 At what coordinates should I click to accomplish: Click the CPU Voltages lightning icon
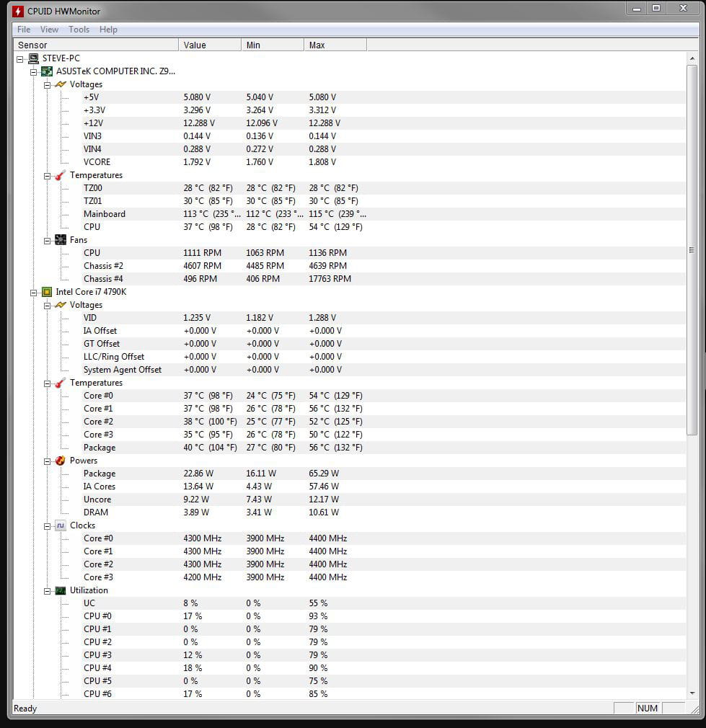(x=61, y=305)
